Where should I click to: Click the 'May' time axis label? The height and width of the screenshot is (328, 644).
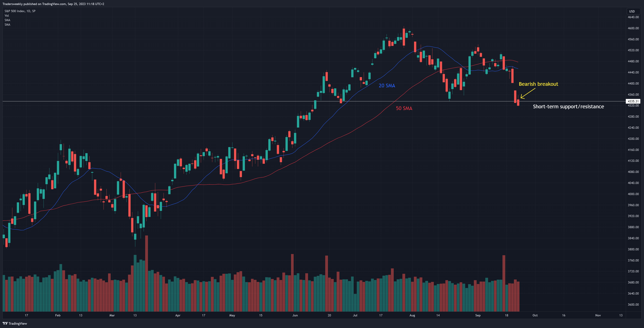click(x=232, y=315)
